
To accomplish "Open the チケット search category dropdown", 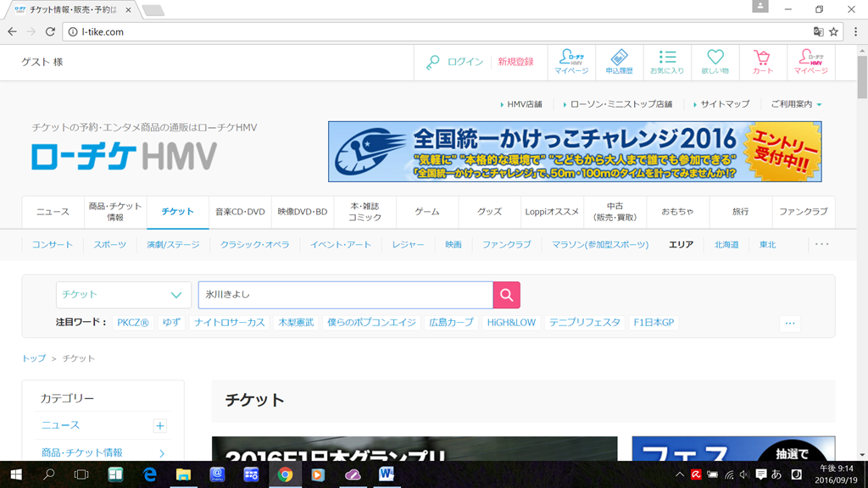I will pyautogui.click(x=123, y=295).
